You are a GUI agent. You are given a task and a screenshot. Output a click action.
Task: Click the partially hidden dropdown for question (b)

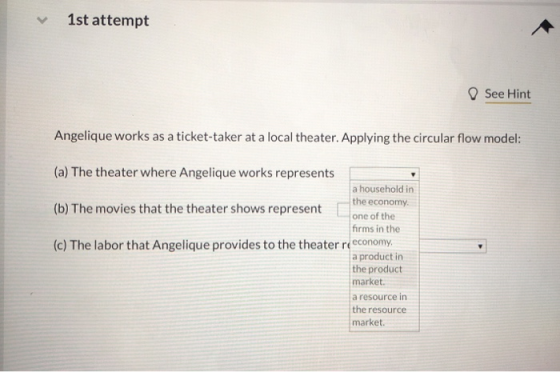pyautogui.click(x=343, y=210)
